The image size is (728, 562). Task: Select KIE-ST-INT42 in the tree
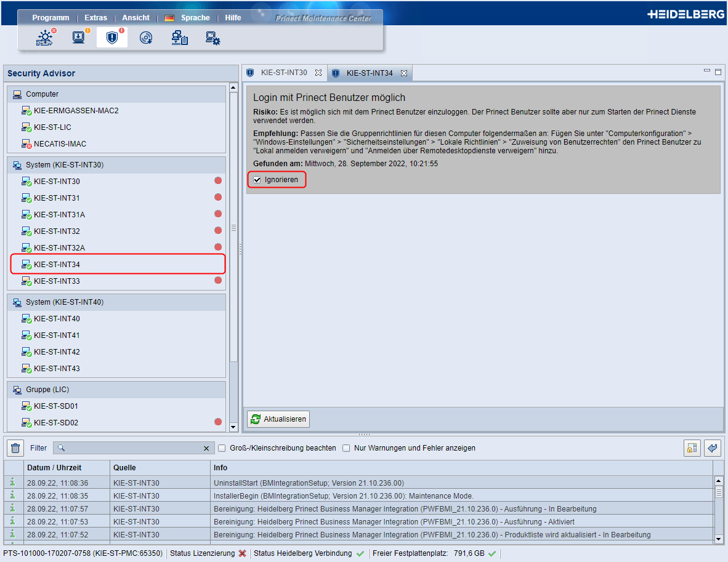coord(57,351)
